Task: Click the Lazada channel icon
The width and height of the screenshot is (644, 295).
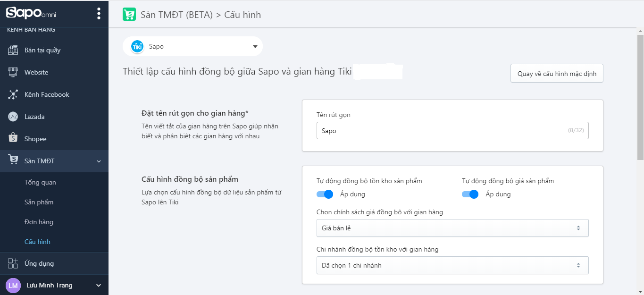Action: tap(13, 116)
